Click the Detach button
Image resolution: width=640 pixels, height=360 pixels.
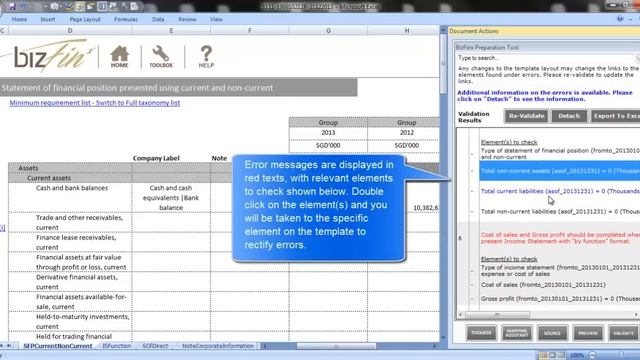(x=569, y=116)
